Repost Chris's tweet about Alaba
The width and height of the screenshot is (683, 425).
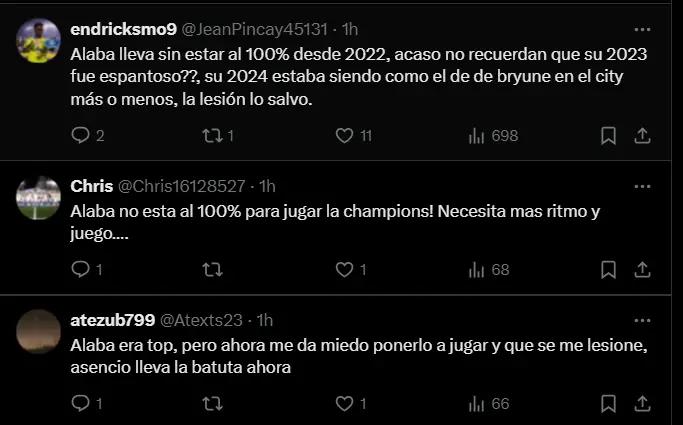click(212, 269)
